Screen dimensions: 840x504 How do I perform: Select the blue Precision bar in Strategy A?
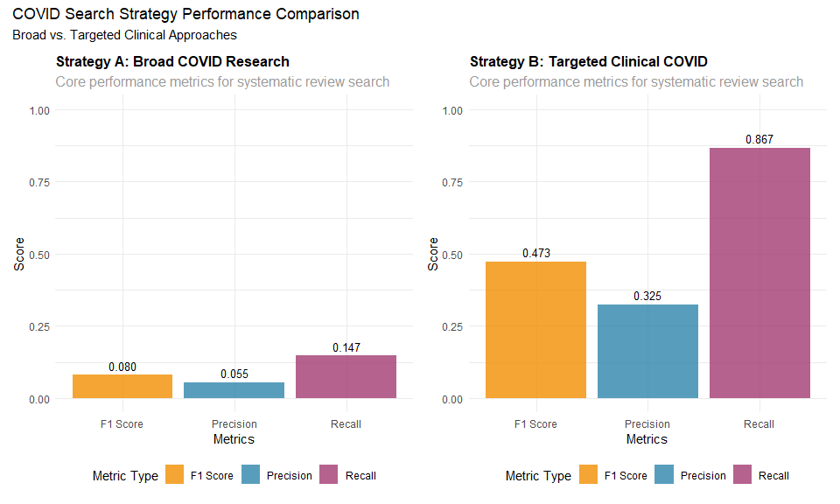pos(234,390)
